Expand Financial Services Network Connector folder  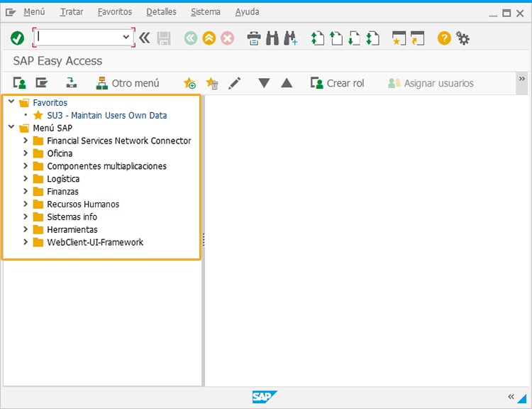point(26,140)
